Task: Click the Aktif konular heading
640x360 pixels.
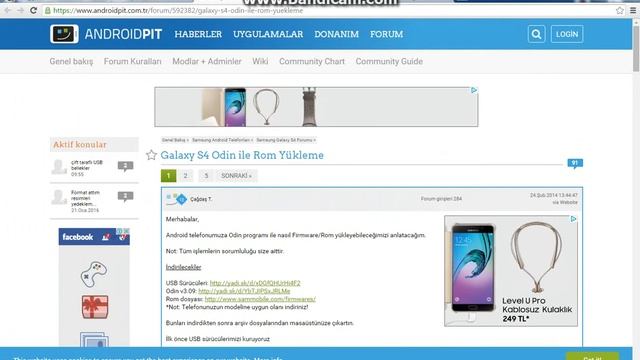Action: 80,144
